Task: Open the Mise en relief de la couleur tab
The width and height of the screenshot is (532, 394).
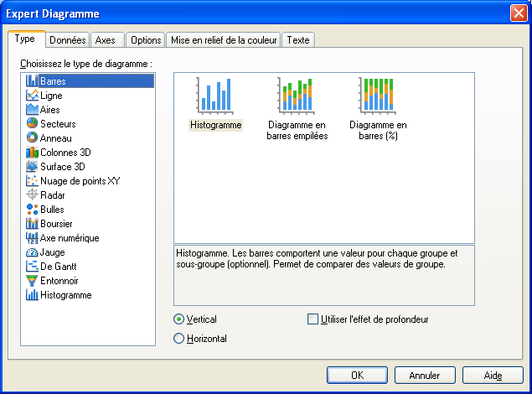Action: (x=224, y=40)
